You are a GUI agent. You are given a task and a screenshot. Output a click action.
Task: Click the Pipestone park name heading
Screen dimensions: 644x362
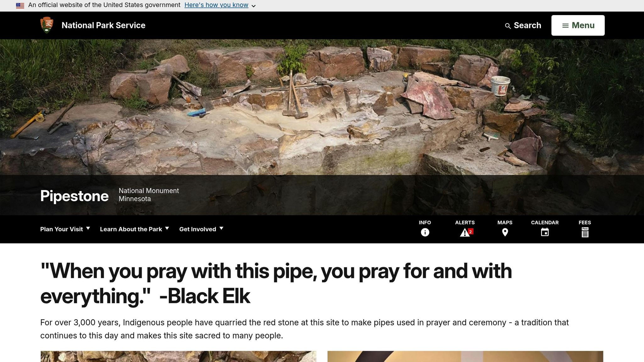pos(75,196)
